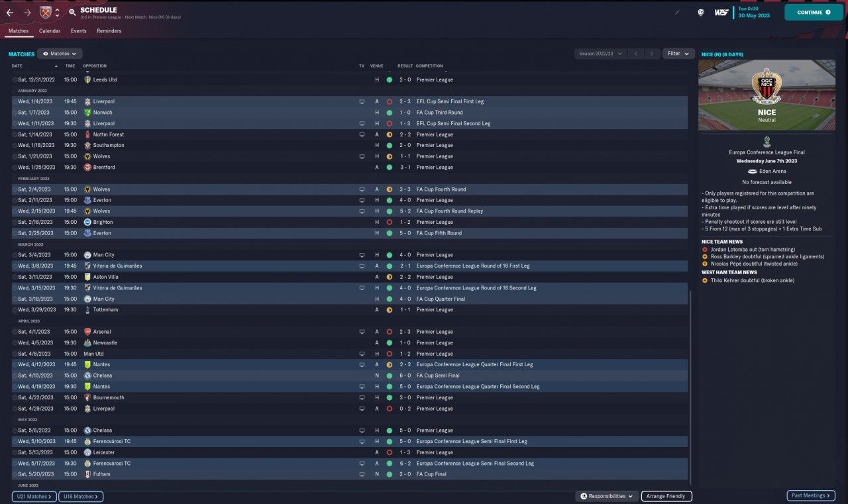Image resolution: width=848 pixels, height=504 pixels.
Task: Open the search magnifier icon
Action: 72,13
